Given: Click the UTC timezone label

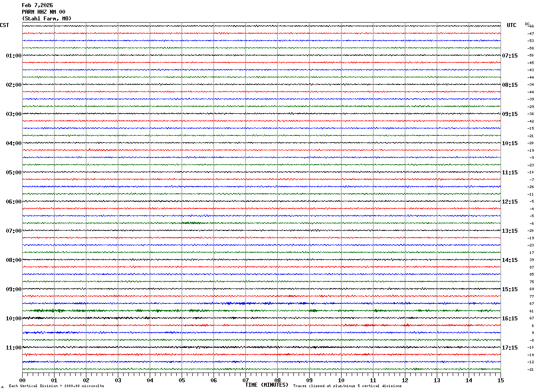Looking at the screenshot, I should click(512, 25).
